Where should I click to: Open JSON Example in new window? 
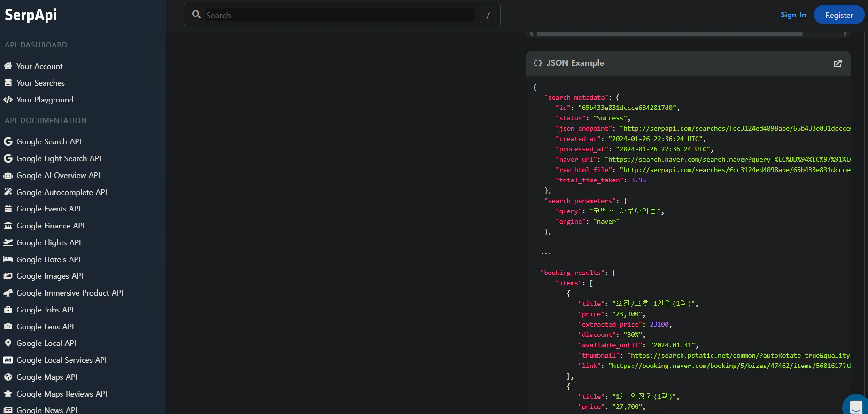pyautogui.click(x=837, y=63)
